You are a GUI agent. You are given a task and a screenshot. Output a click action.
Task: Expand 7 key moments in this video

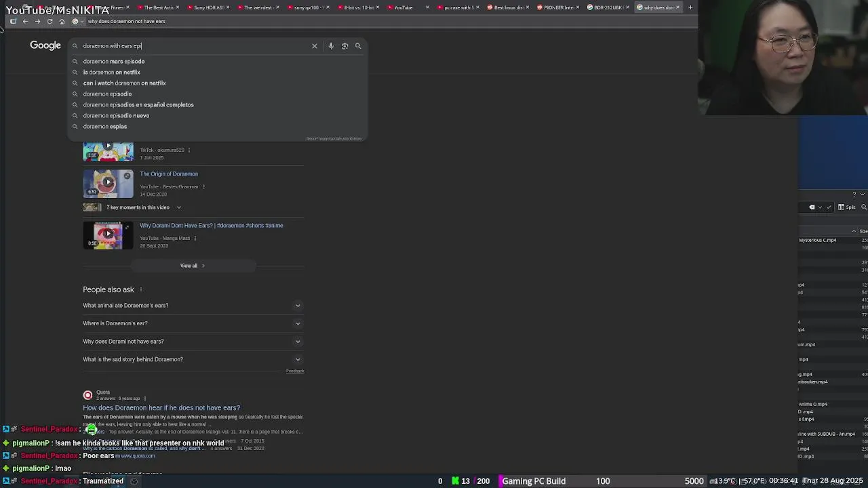133,207
